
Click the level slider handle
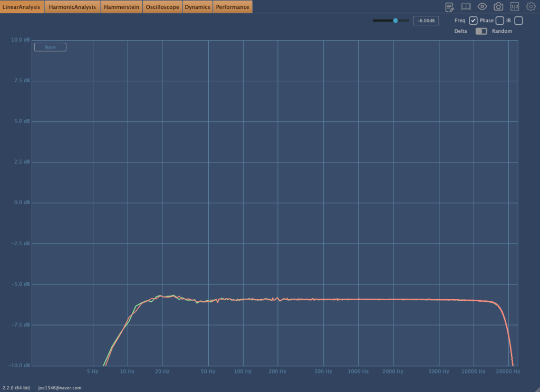click(395, 21)
